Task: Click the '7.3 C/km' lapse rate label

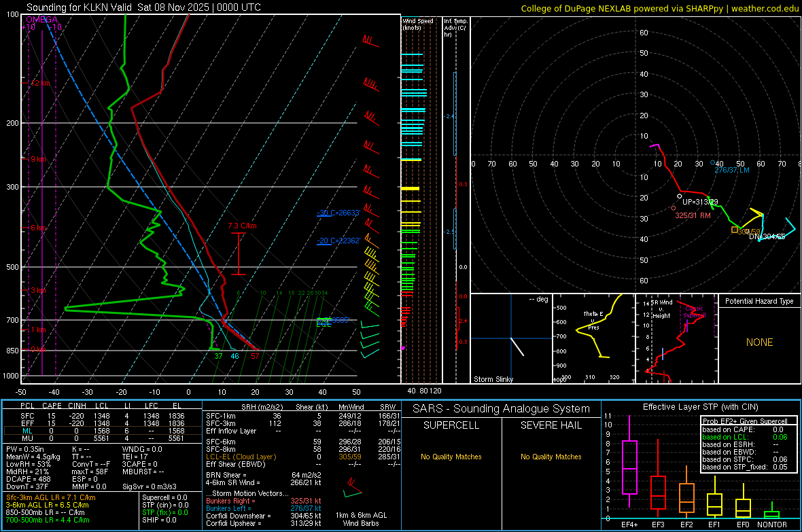Action: (x=243, y=226)
